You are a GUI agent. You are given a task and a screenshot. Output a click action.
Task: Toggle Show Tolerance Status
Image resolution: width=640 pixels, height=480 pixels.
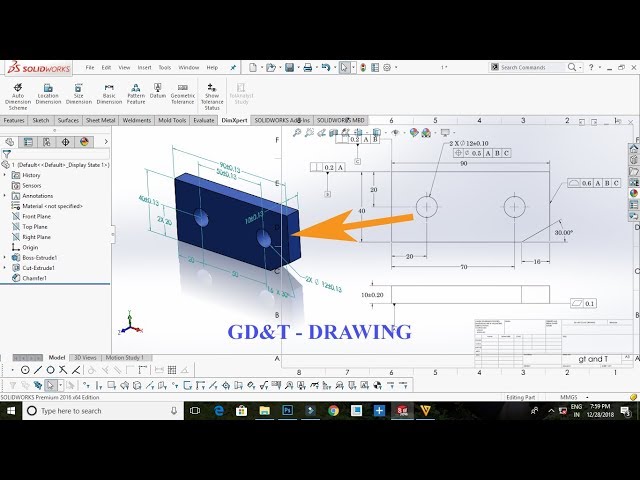click(212, 96)
